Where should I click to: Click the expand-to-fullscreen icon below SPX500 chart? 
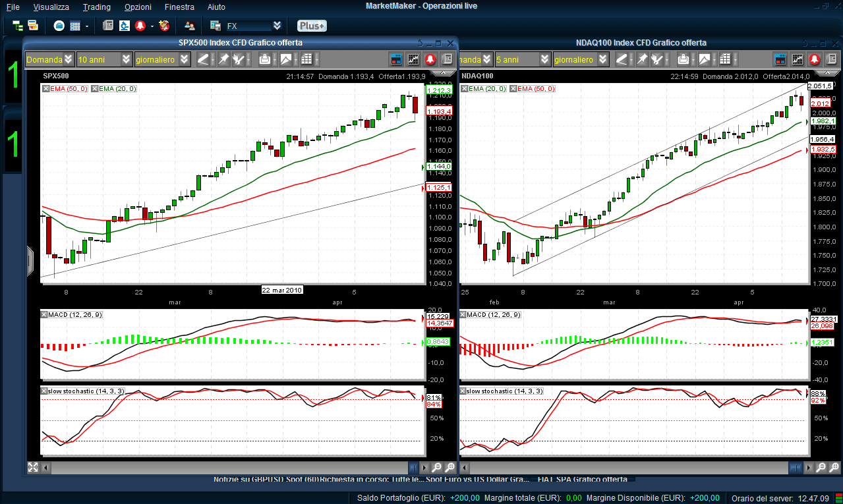coord(33,467)
